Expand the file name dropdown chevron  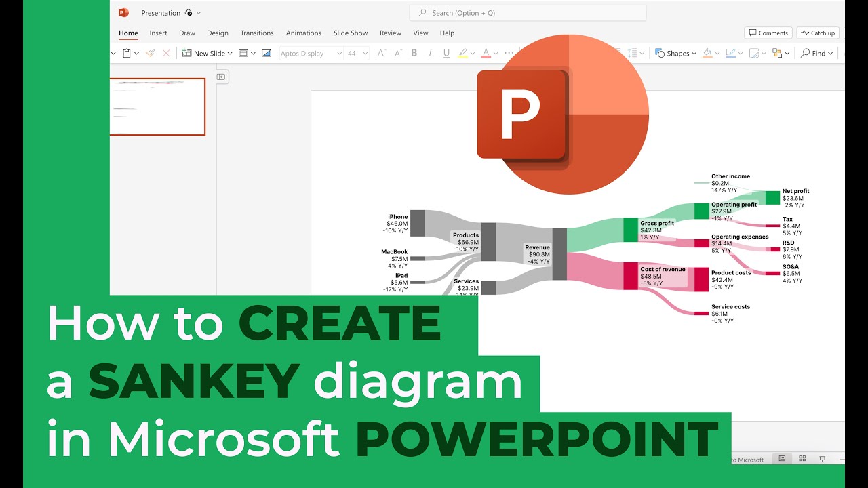click(199, 12)
